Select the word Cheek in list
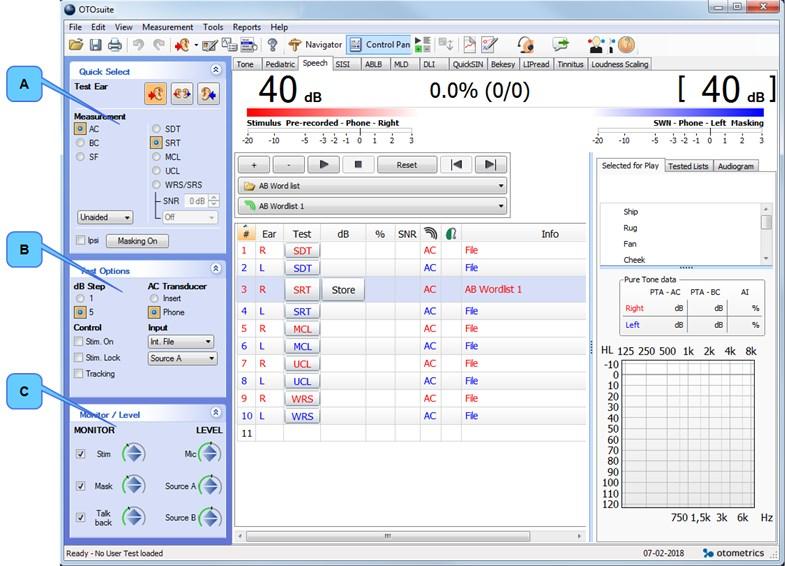785x566 pixels. pyautogui.click(x=634, y=260)
